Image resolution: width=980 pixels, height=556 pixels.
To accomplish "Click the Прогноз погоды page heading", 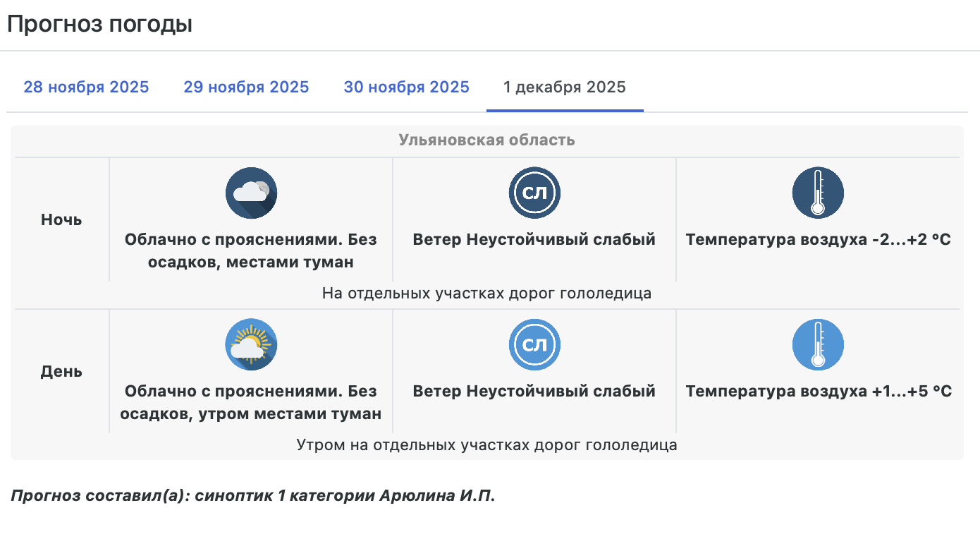I will click(99, 24).
